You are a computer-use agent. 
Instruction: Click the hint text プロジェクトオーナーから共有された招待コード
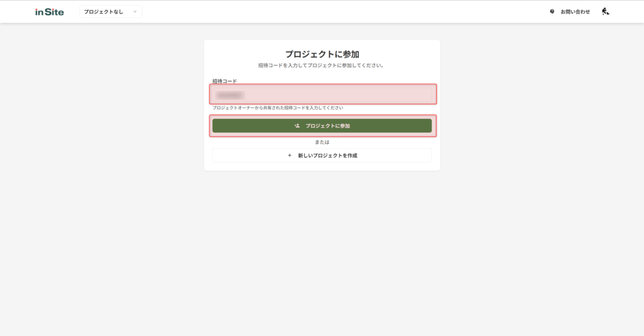[277, 108]
